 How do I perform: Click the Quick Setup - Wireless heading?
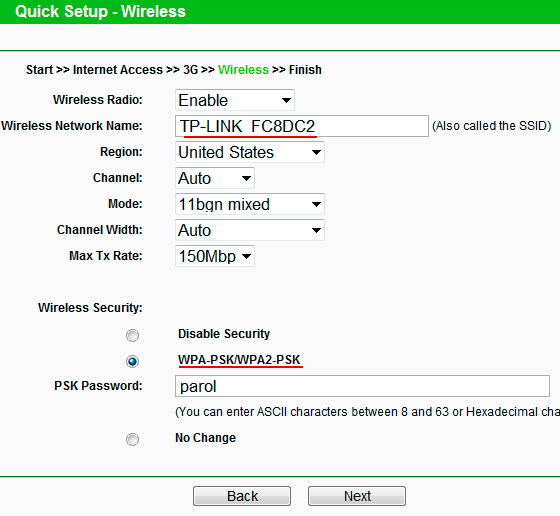click(x=100, y=11)
